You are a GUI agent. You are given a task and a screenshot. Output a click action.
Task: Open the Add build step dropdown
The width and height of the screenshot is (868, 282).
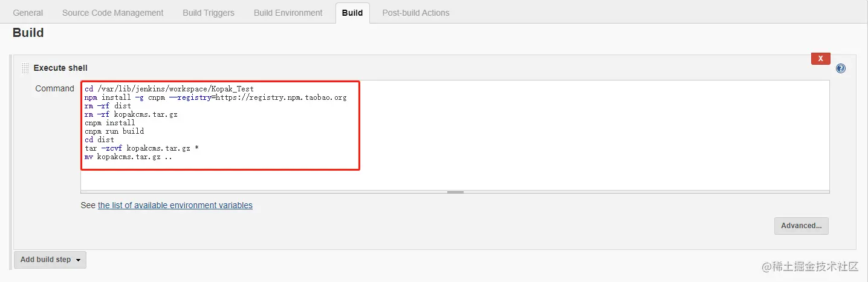coord(50,260)
